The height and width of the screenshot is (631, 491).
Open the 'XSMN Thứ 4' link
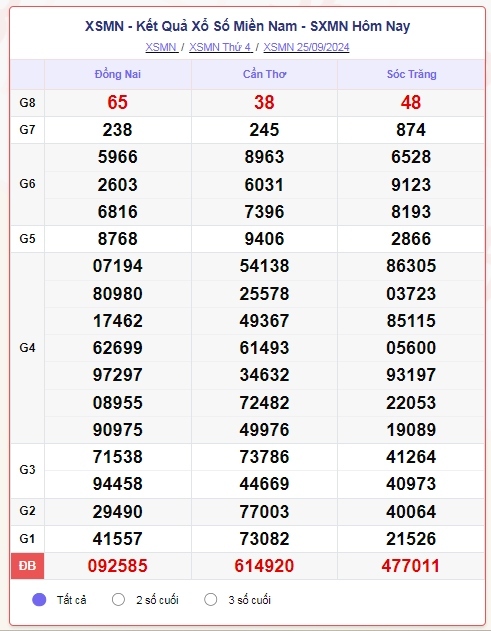tap(221, 47)
